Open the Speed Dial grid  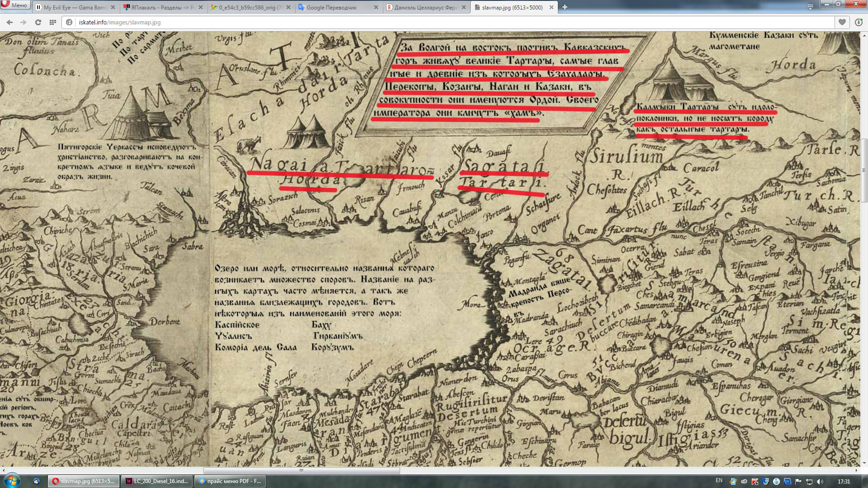point(53,22)
